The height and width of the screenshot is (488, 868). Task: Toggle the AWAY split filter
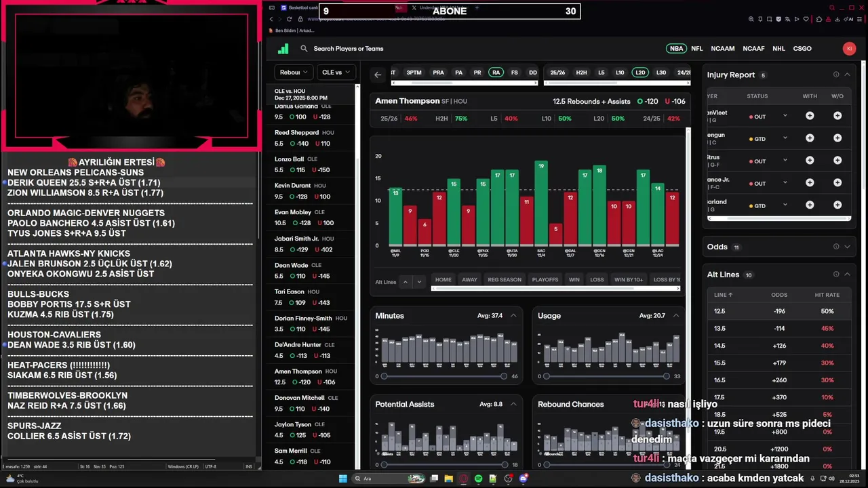coord(469,279)
